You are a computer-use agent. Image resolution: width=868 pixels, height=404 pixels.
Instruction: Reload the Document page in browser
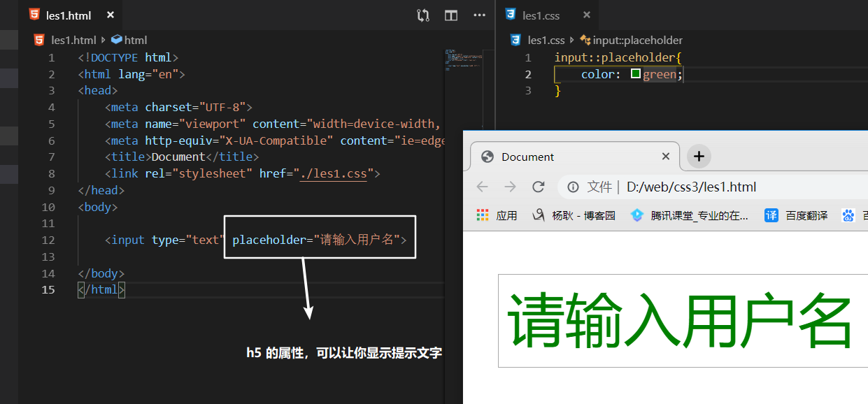click(538, 187)
